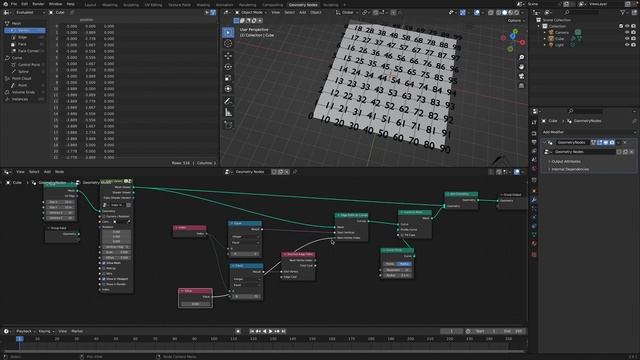
Task: Select the 3D Cursor tool
Action: click(228, 44)
